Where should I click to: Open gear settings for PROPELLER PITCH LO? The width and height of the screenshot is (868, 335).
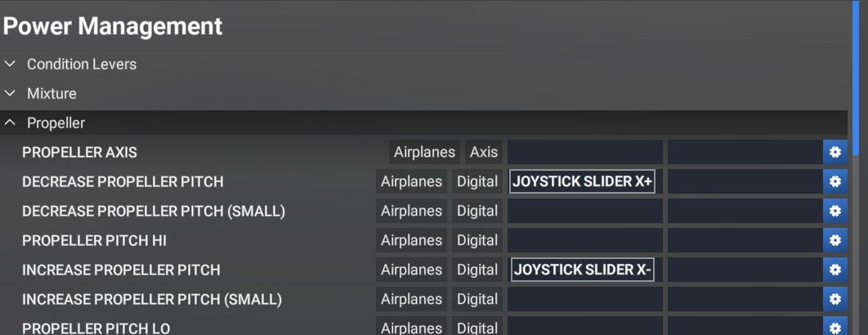[834, 327]
